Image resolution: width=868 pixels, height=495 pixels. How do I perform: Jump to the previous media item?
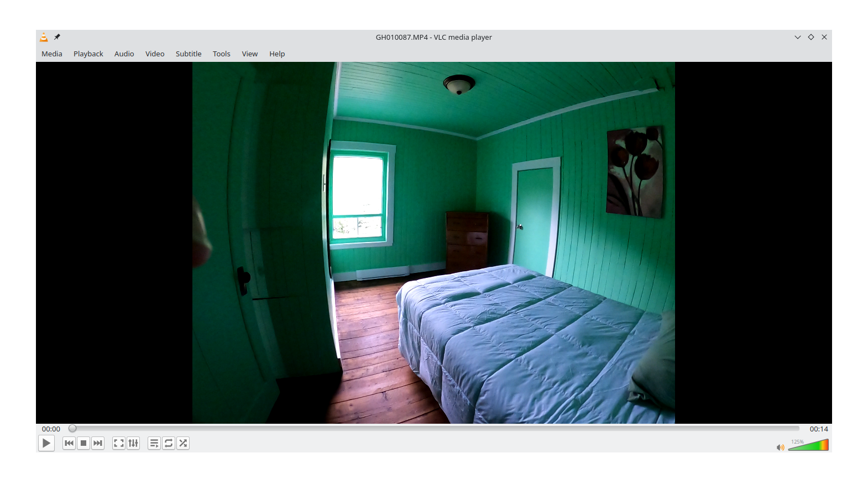coord(69,443)
